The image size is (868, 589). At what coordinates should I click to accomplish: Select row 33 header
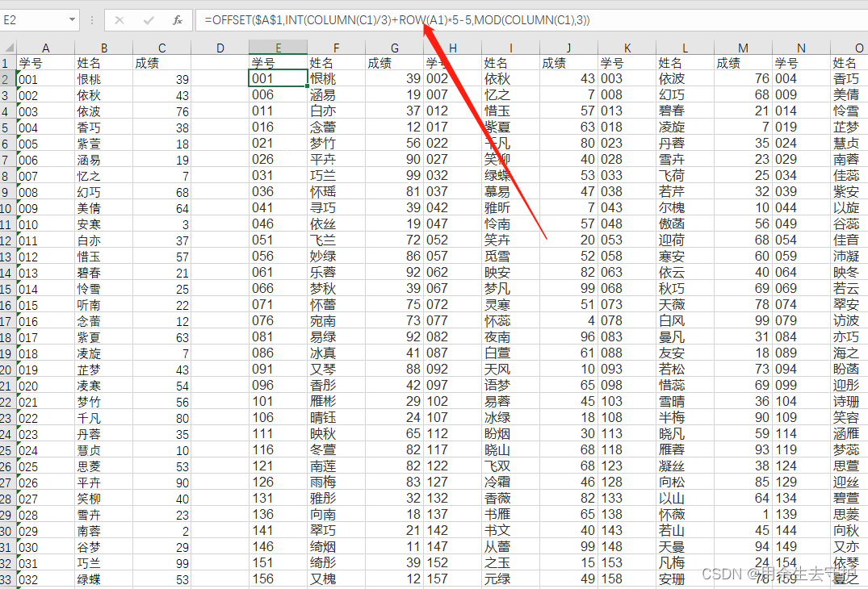click(x=8, y=579)
